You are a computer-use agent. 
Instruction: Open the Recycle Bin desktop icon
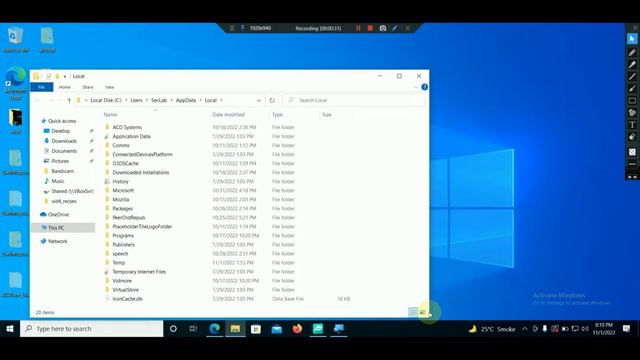(16, 40)
